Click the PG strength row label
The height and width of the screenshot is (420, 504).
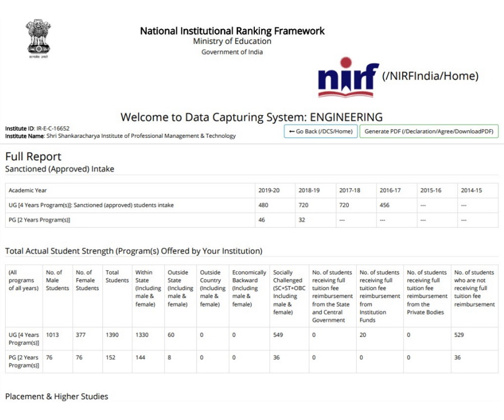pyautogui.click(x=24, y=361)
